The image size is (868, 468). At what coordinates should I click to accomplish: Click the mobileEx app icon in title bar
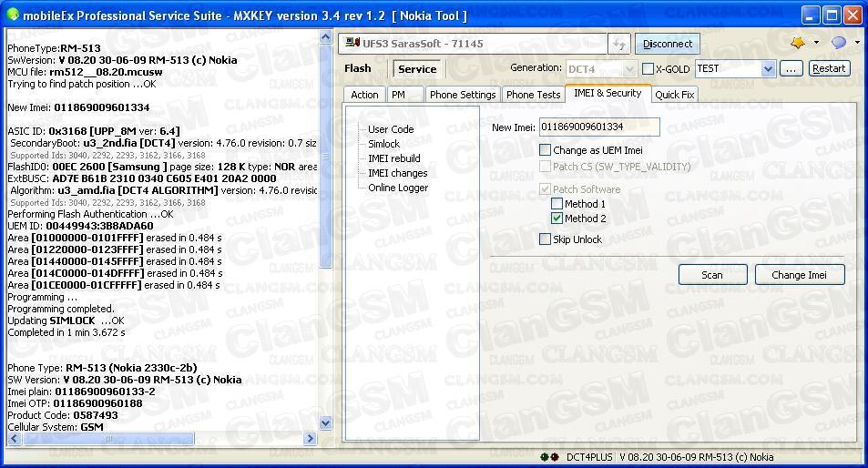point(12,15)
